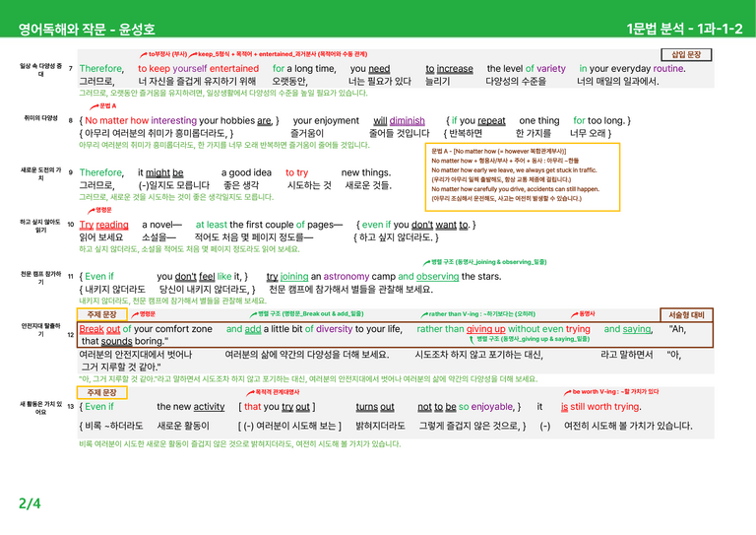The image size is (756, 535).
Task: Click the red '목적격 관계대명사' arrow annotation
Action: coord(250,393)
